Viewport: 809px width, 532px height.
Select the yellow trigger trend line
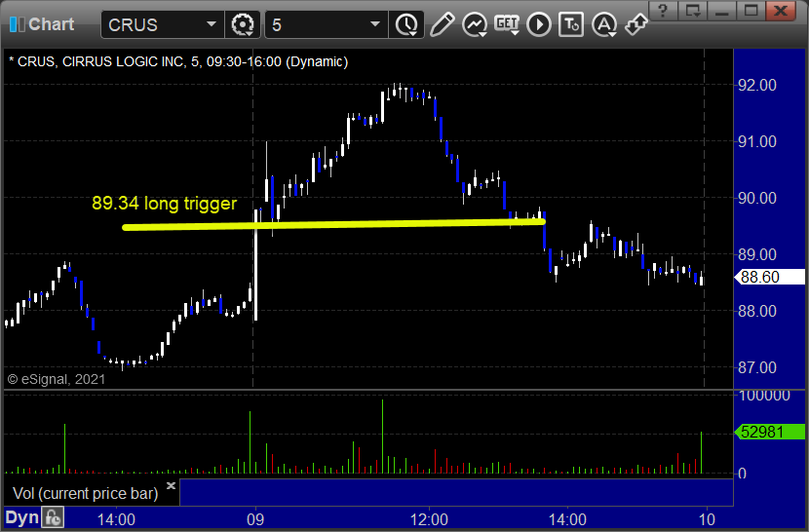point(333,224)
